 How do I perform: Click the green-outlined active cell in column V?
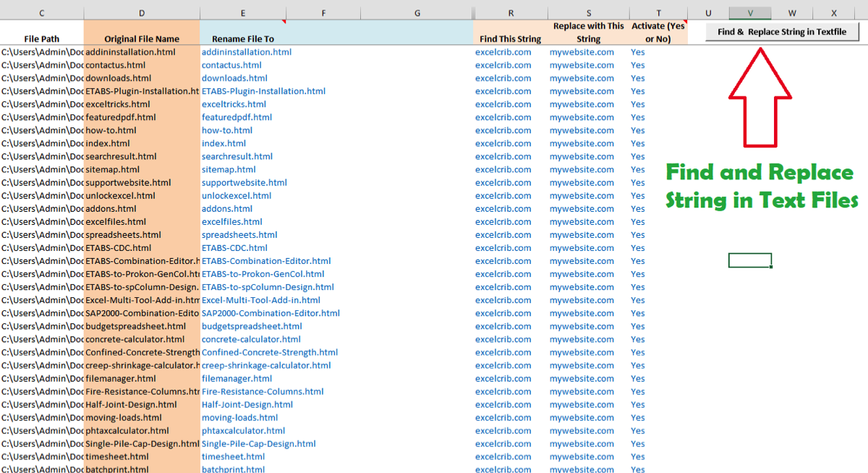750,260
